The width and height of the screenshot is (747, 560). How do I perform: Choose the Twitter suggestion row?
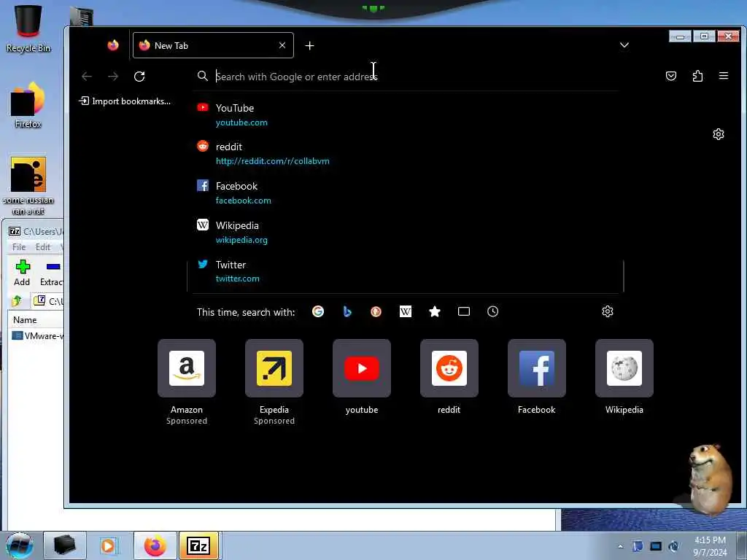(405, 271)
